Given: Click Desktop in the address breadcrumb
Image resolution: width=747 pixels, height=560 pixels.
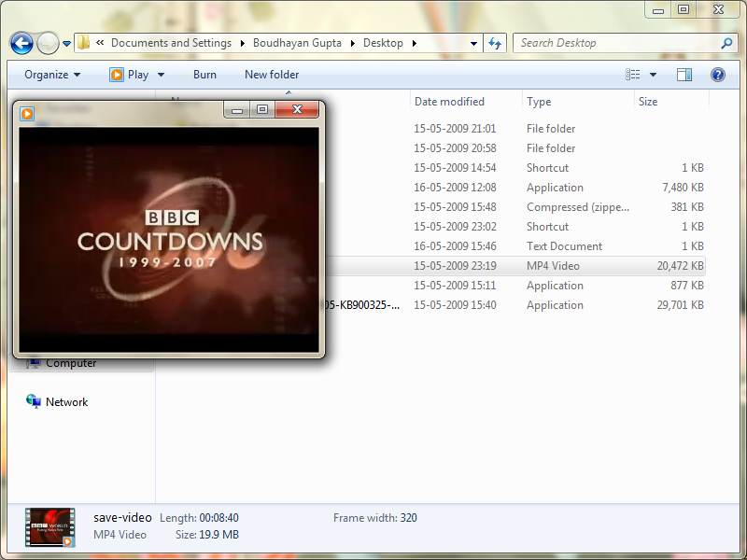Looking at the screenshot, I should coord(383,43).
